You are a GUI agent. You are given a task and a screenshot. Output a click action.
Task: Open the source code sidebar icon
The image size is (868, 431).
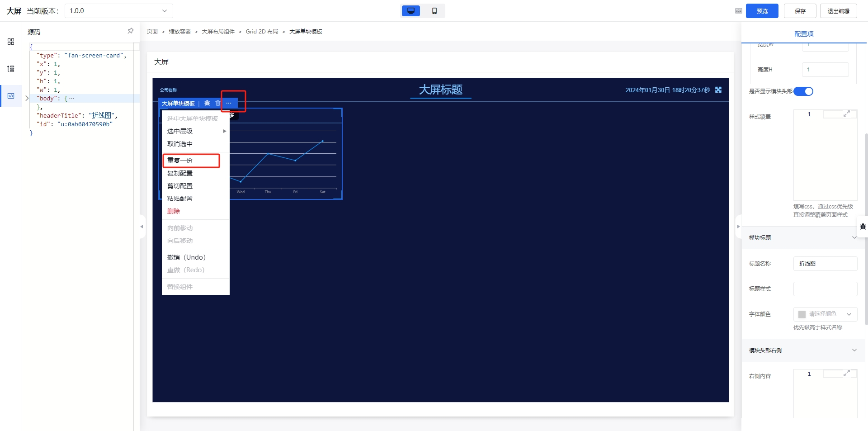11,96
